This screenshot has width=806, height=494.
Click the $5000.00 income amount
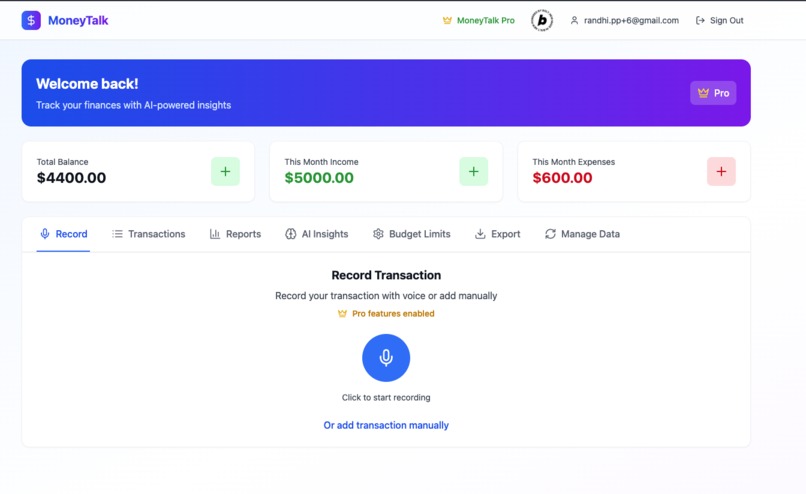tap(319, 178)
